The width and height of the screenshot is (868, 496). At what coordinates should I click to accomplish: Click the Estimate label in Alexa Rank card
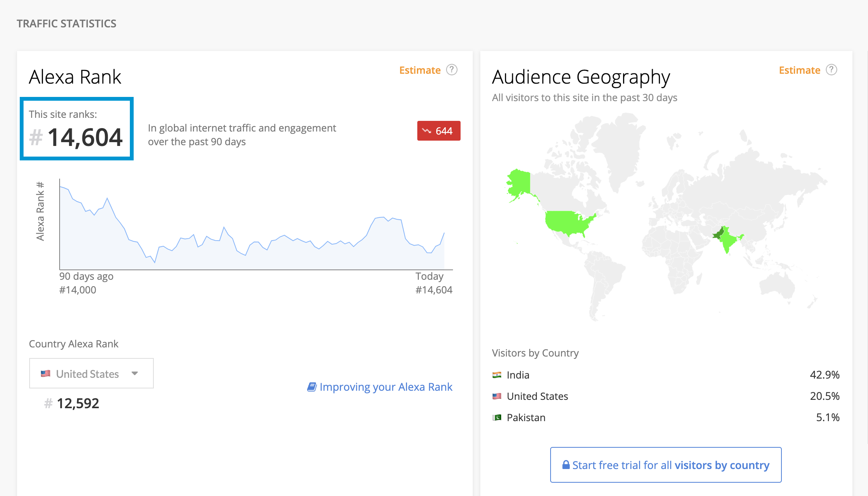click(x=420, y=70)
